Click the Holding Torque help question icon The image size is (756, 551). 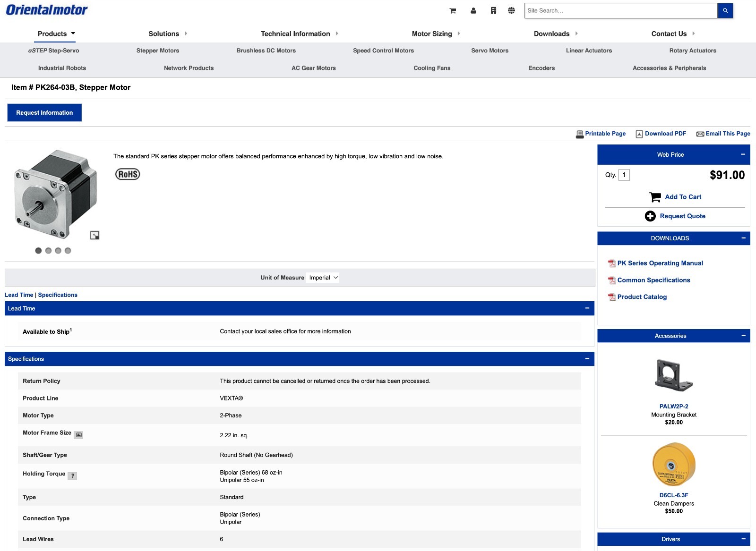[x=72, y=476]
